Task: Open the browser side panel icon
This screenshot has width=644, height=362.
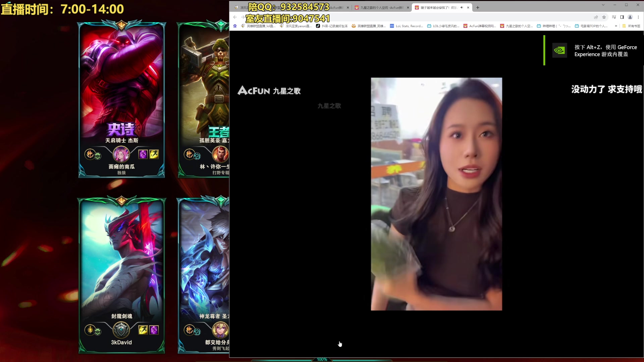Action: point(622,17)
